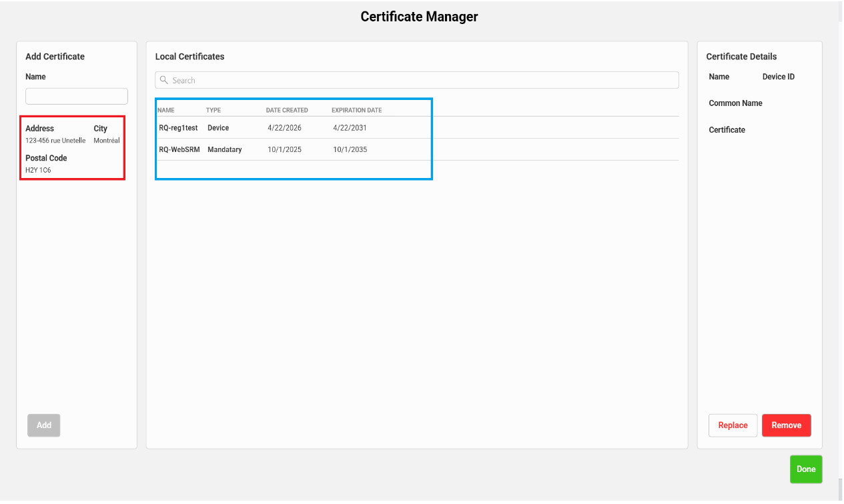Click the Address label
The width and height of the screenshot is (844, 504).
(39, 129)
